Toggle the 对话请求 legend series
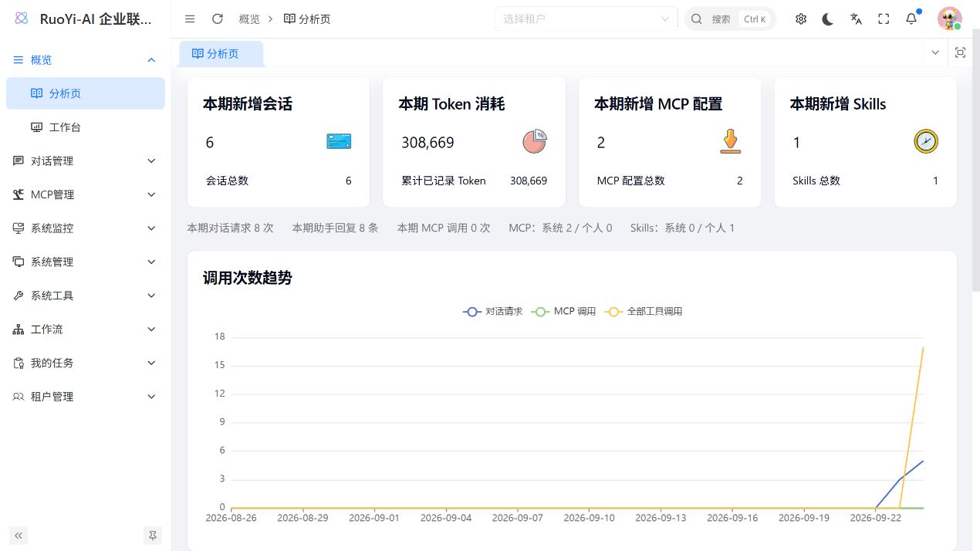980x551 pixels. coord(492,312)
